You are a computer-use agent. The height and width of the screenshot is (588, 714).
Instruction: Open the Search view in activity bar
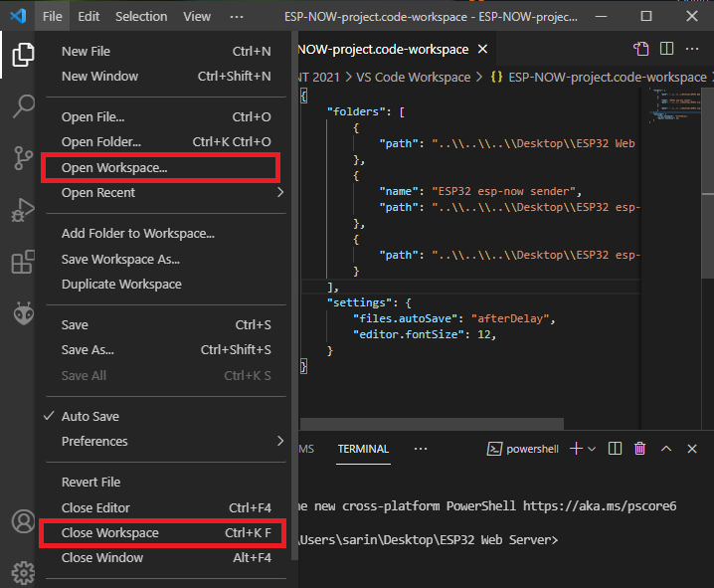click(x=22, y=106)
